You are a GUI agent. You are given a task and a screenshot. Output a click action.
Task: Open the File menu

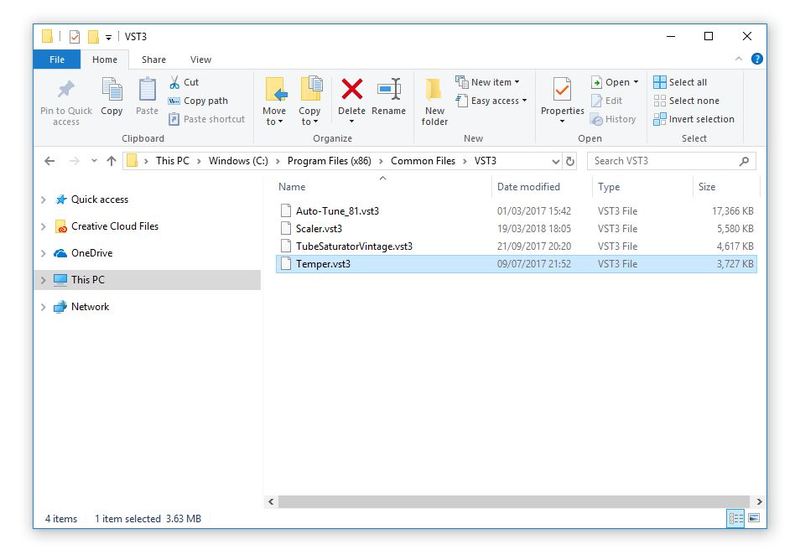[x=58, y=60]
